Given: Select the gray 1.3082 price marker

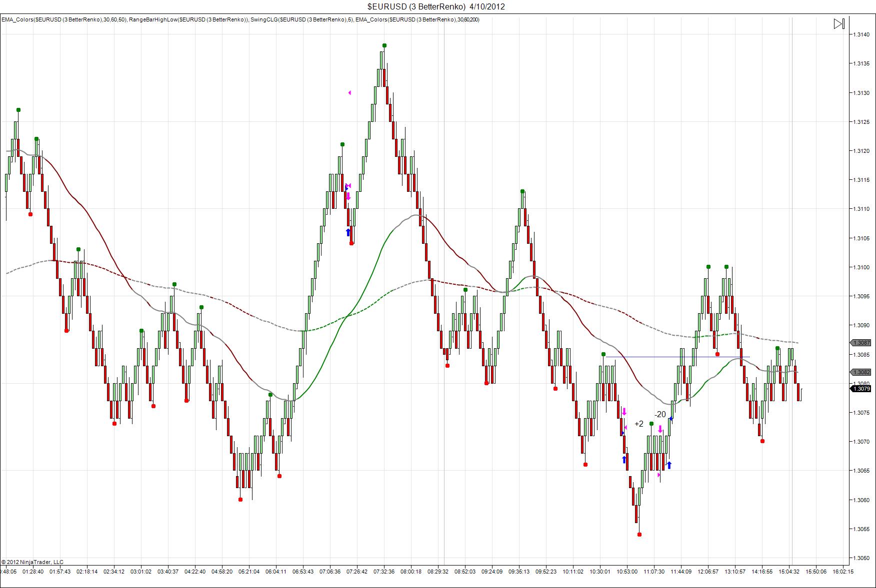Looking at the screenshot, I should coord(860,372).
